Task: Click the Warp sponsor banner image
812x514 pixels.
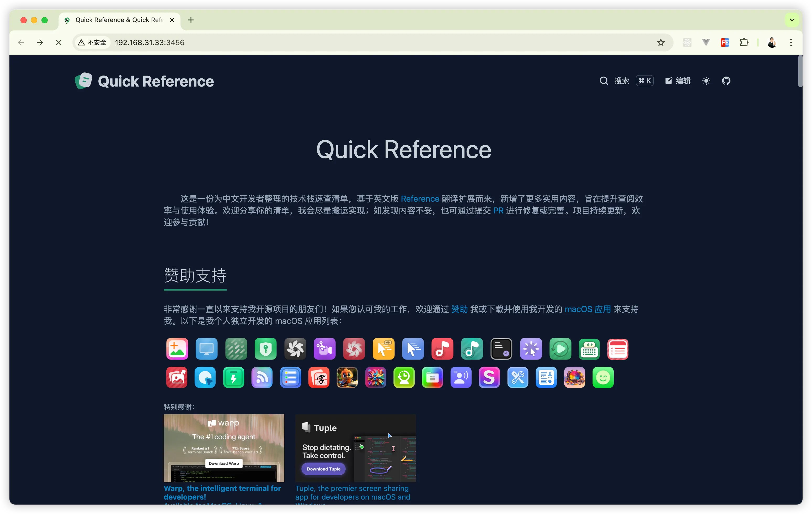Action: point(224,448)
